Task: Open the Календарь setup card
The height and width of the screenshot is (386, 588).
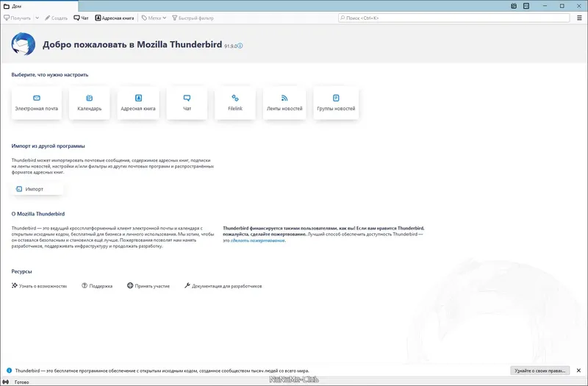Action: 89,103
